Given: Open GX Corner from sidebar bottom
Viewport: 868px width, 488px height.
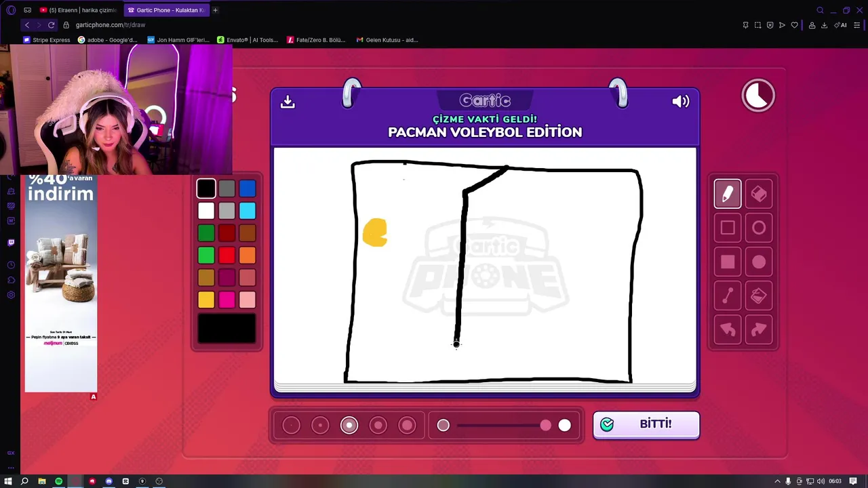Looking at the screenshot, I should (11, 453).
